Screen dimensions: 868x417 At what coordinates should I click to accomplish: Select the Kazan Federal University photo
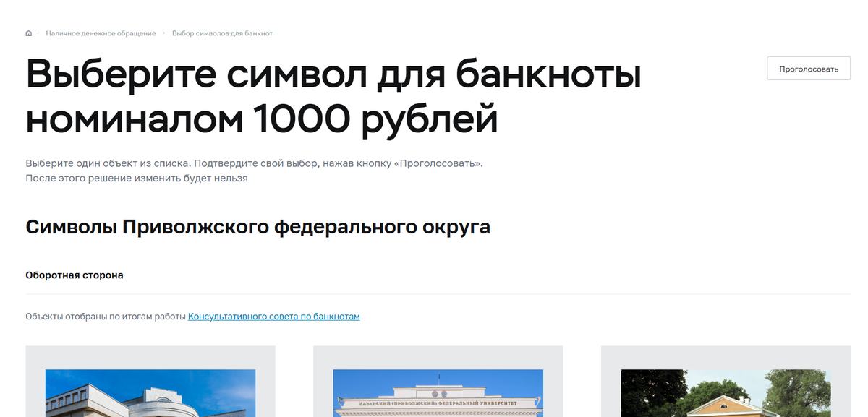coord(438,394)
